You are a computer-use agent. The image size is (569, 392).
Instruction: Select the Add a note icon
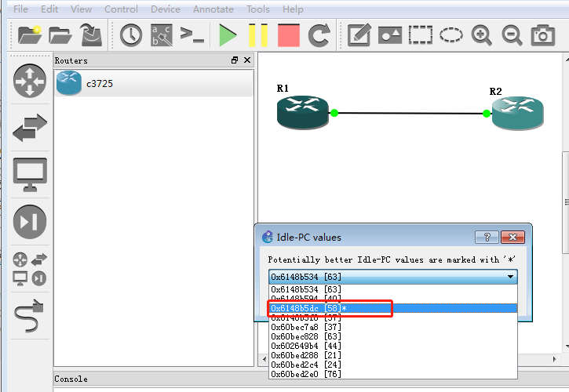coord(359,35)
